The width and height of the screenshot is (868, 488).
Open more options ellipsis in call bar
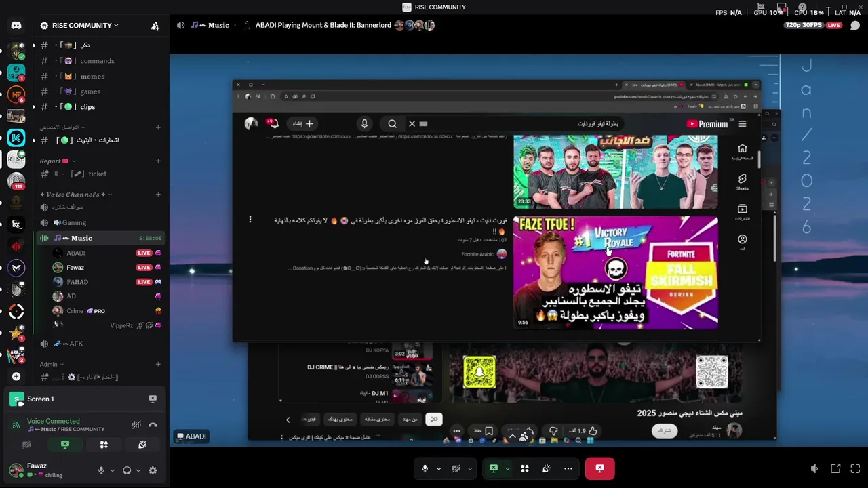point(568,468)
